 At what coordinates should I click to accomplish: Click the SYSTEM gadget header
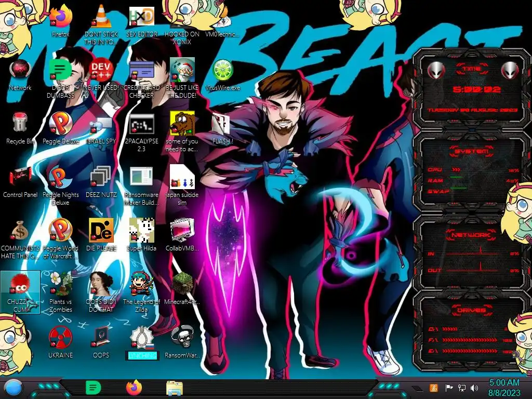click(x=472, y=151)
